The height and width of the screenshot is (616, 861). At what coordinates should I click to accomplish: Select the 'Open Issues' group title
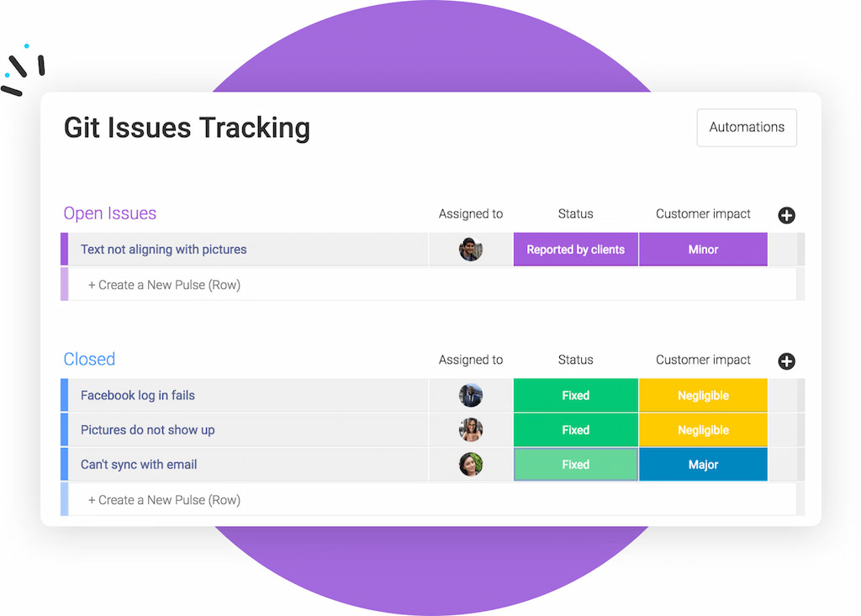pos(109,213)
